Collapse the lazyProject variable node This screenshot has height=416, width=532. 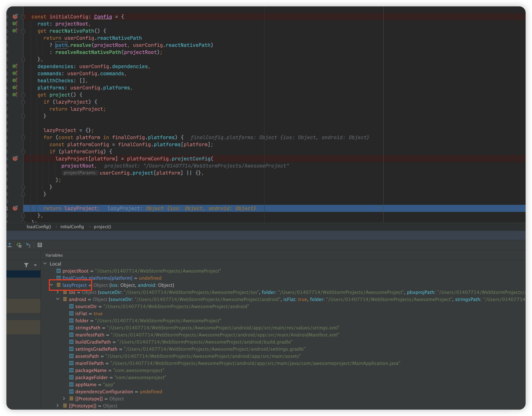pos(51,285)
